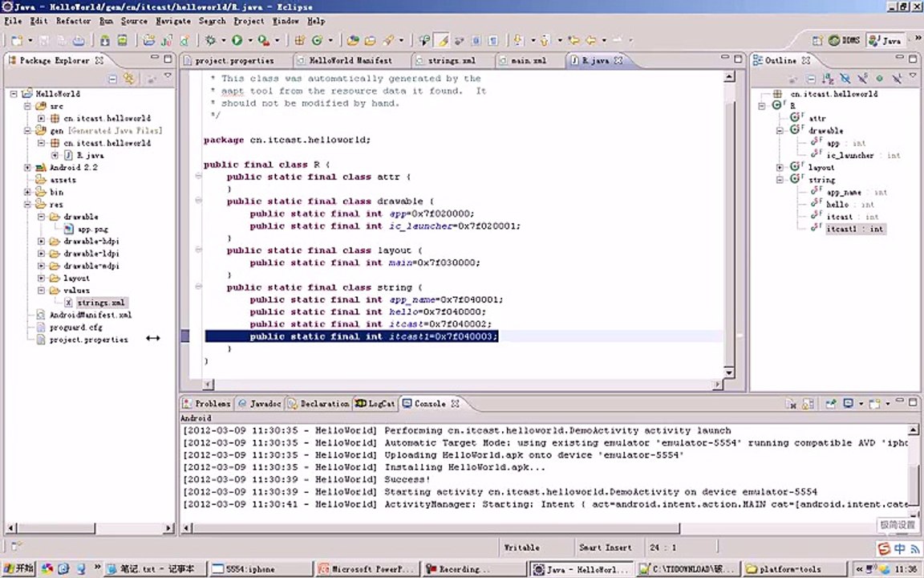Click the Print toolbar icon
Image resolution: width=924 pixels, height=578 pixels.
coord(79,40)
